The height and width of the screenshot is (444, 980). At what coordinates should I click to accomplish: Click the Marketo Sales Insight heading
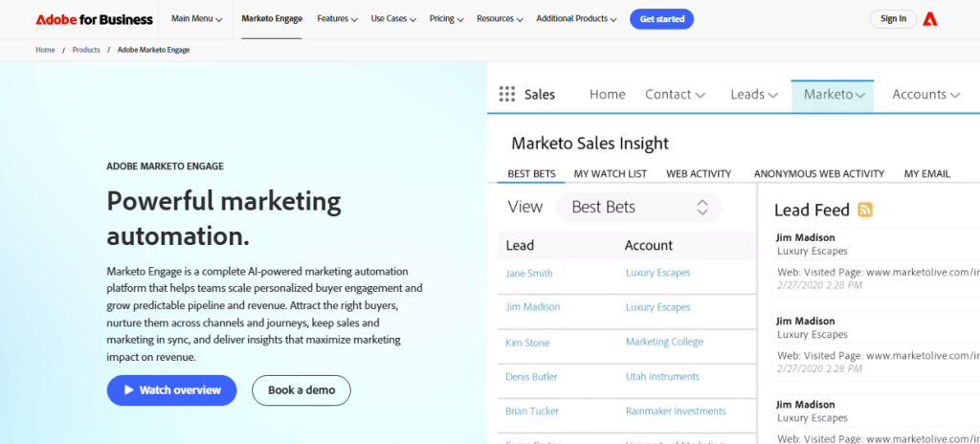pyautogui.click(x=590, y=144)
